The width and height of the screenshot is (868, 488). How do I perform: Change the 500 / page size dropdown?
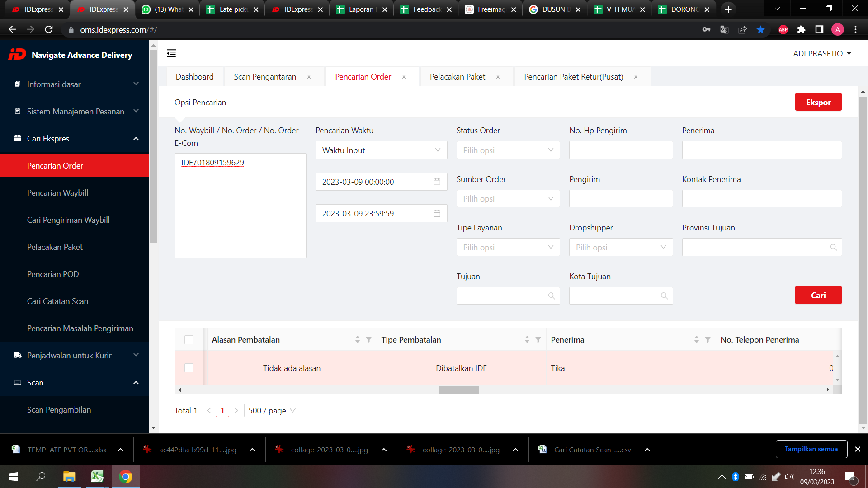point(273,410)
